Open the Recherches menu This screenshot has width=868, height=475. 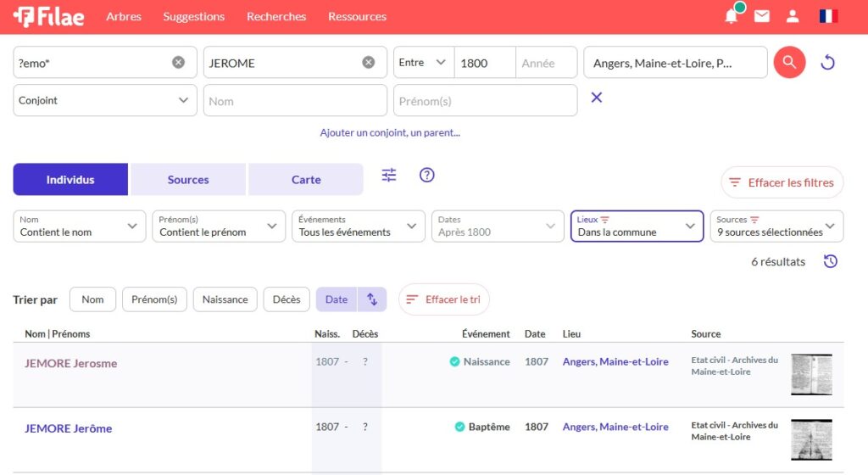[x=276, y=16]
